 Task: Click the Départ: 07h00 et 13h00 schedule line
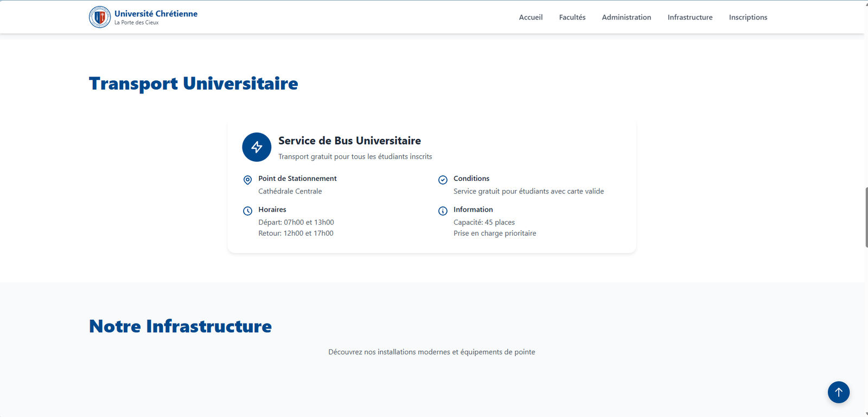click(x=296, y=222)
